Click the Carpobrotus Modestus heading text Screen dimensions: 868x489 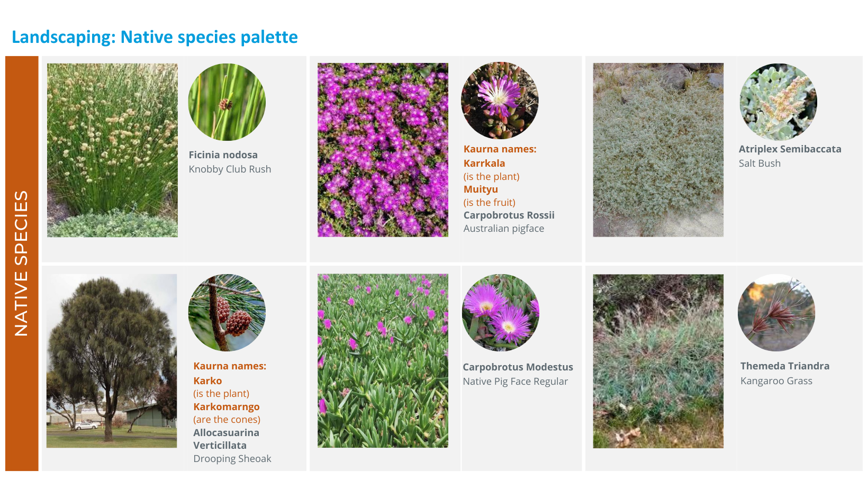point(518,367)
